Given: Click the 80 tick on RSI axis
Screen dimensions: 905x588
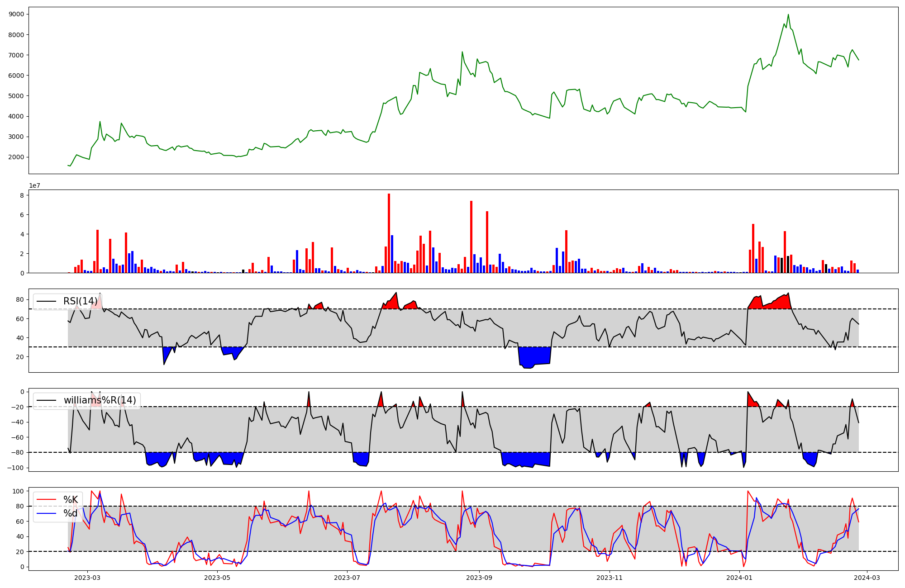Looking at the screenshot, I should 20,299.
